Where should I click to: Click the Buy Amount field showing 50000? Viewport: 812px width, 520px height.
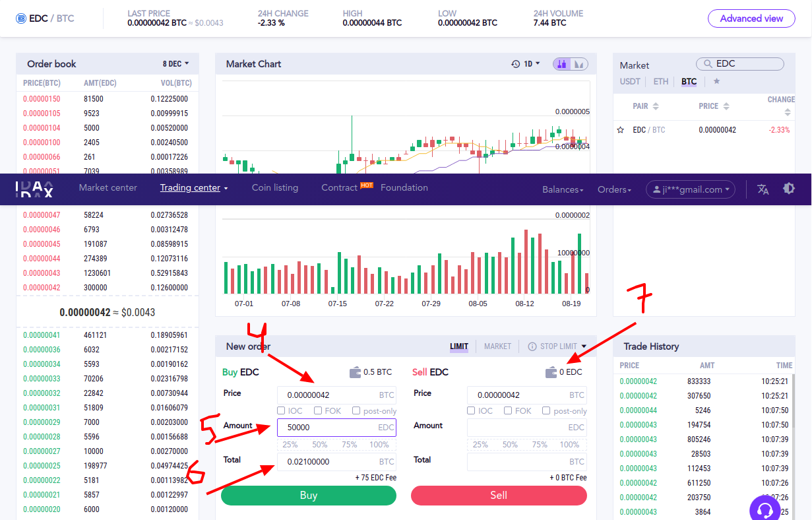(x=336, y=428)
